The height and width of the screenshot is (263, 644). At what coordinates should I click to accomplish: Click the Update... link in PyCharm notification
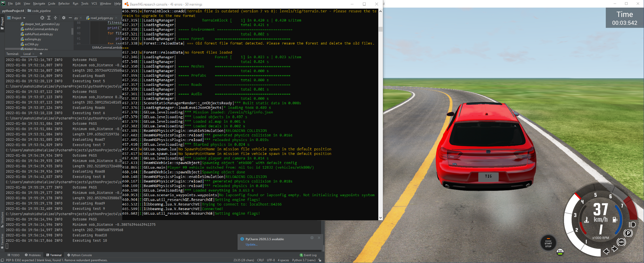point(251,245)
